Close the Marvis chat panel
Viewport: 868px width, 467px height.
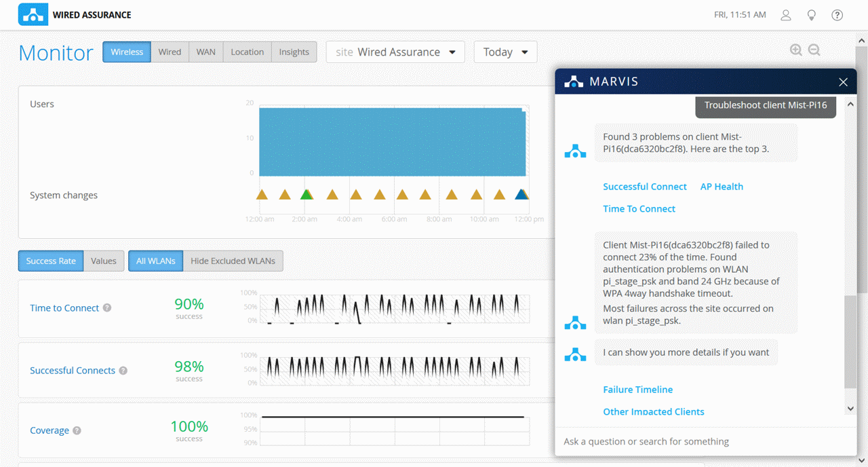coord(843,82)
